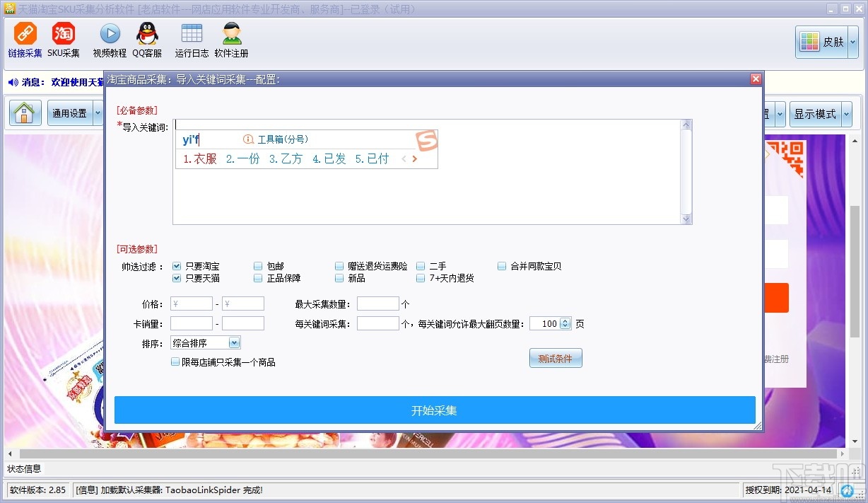Click the 测试条件 test conditions button
Viewport: 868px width, 503px height.
click(x=556, y=358)
